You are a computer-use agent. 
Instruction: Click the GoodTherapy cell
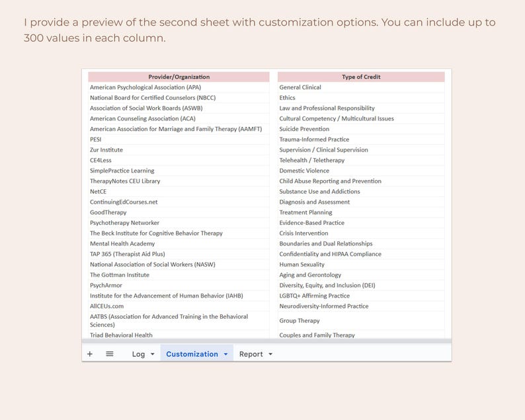click(179, 212)
